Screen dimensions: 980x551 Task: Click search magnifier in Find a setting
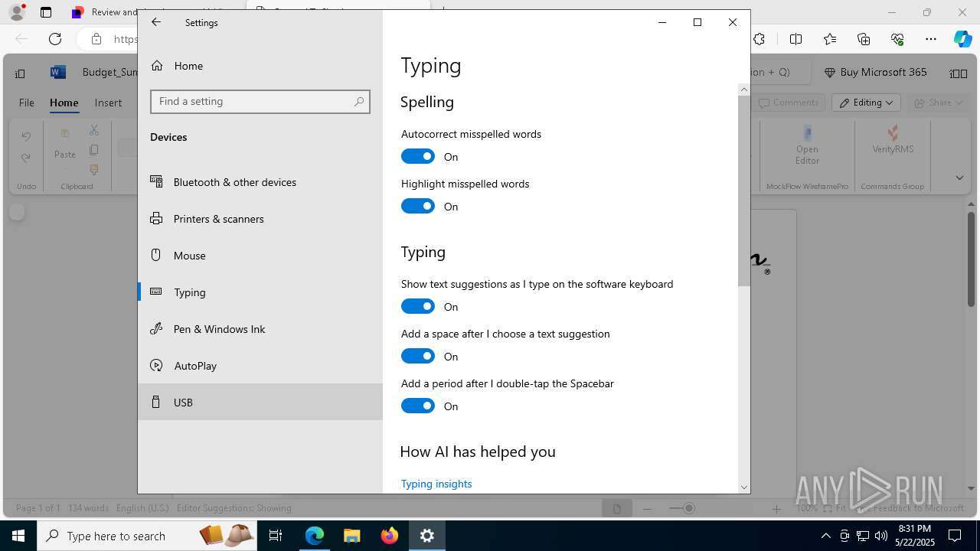358,101
